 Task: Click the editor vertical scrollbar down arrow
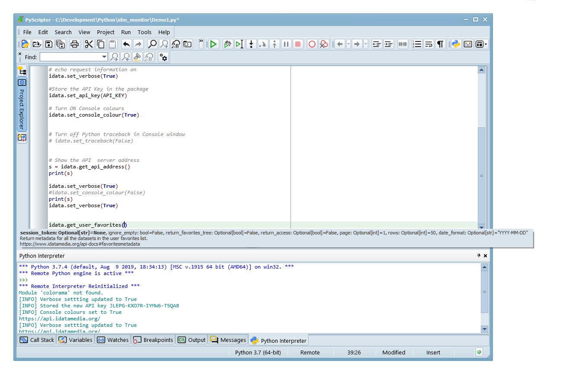481,227
